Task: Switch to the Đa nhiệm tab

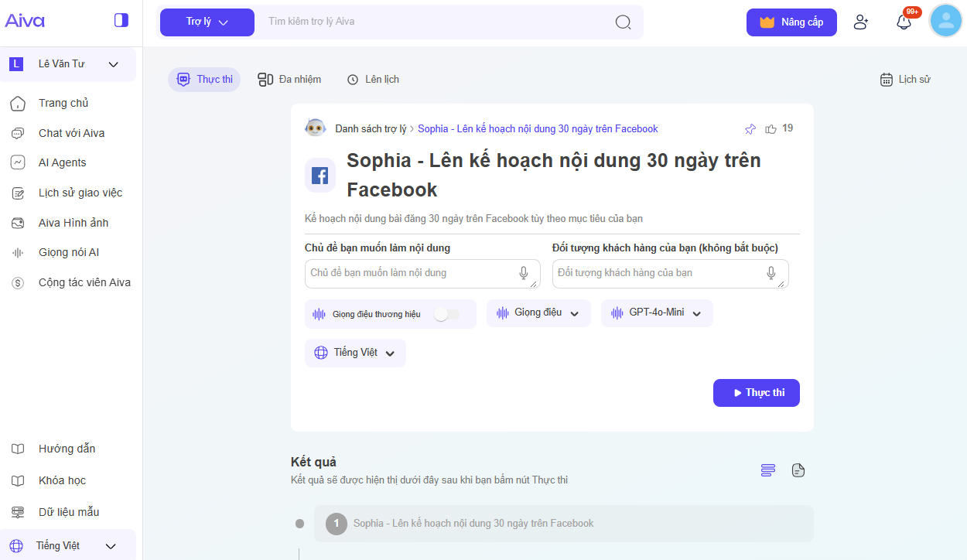Action: point(289,80)
